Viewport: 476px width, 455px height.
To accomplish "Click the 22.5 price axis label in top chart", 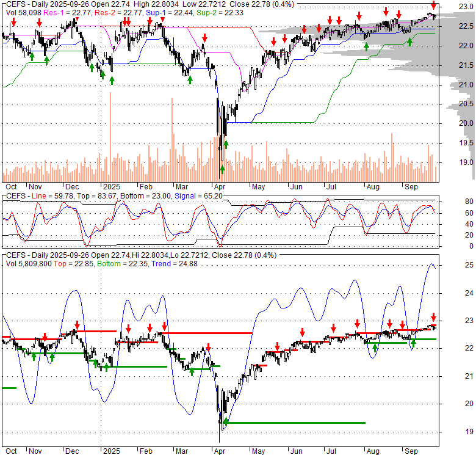I will 466,26.
